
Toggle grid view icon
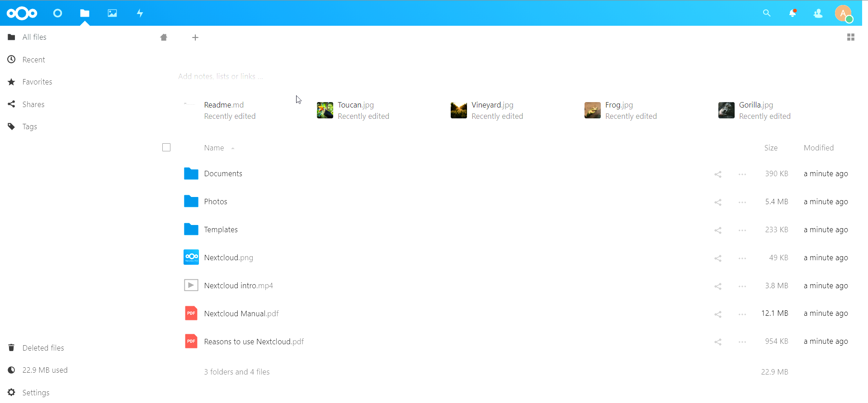point(851,37)
